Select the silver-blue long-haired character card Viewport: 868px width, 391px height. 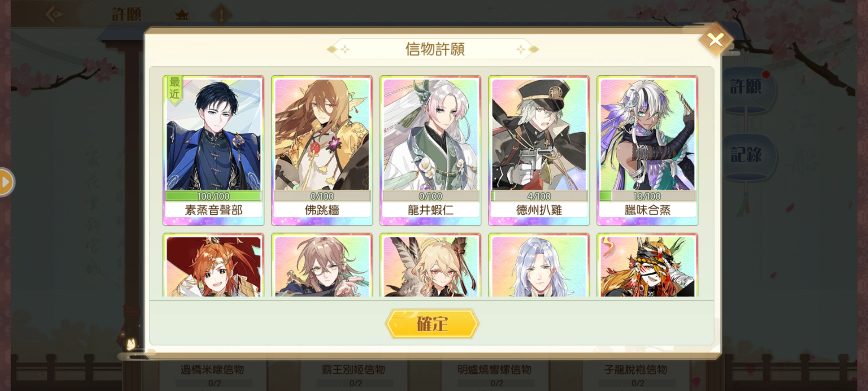pos(539,265)
